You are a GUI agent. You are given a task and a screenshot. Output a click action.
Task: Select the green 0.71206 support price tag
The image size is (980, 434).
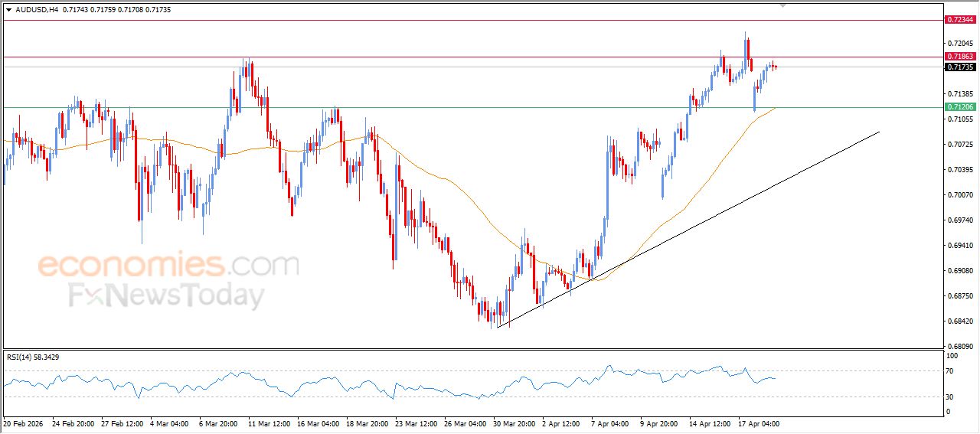coord(959,107)
